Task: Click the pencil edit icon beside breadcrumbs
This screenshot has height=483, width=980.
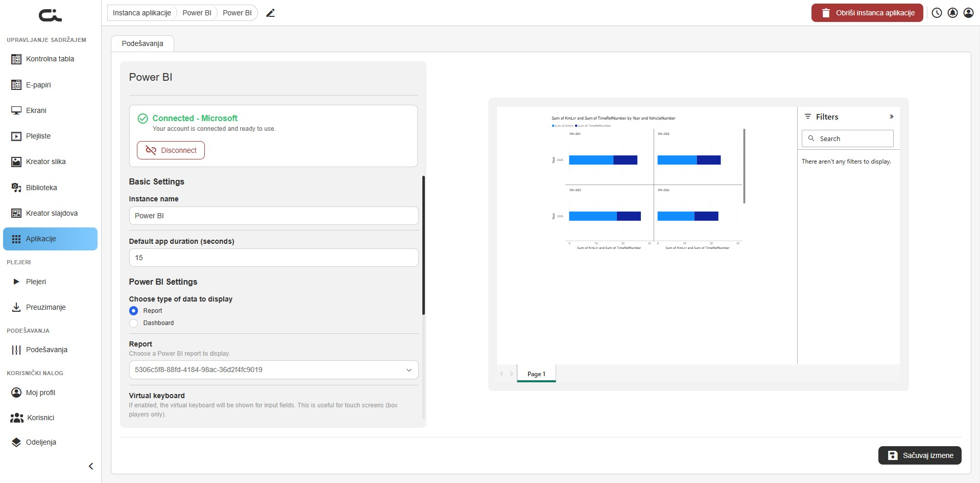Action: coord(271,13)
